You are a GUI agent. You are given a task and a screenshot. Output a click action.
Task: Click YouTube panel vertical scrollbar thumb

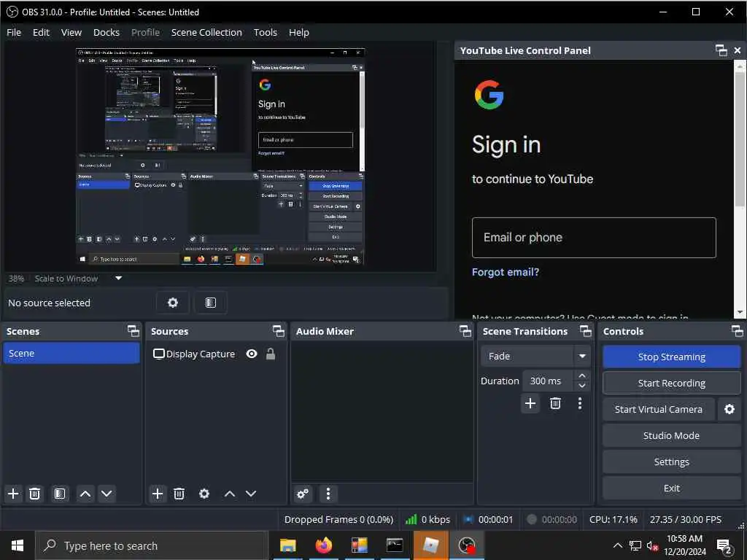point(740,139)
